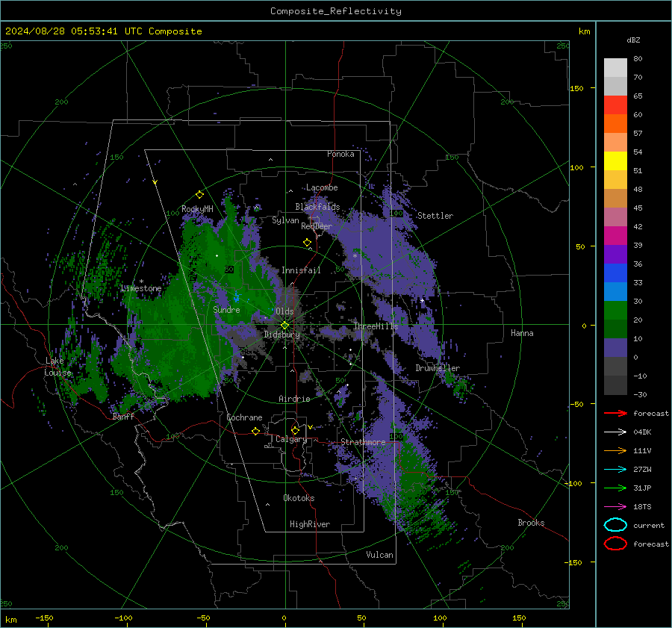Click the 'Didsbury' town label
The width and height of the screenshot is (672, 628).
click(x=281, y=335)
